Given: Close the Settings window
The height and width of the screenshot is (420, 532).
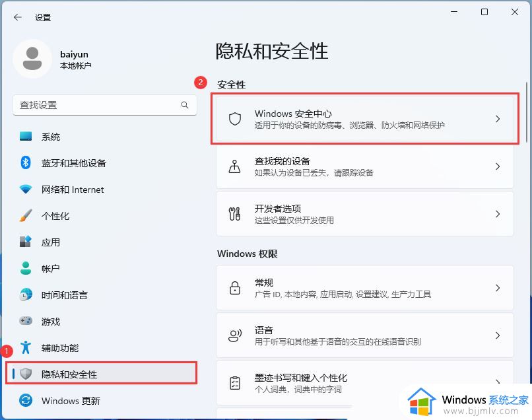Looking at the screenshot, I should coord(515,12).
